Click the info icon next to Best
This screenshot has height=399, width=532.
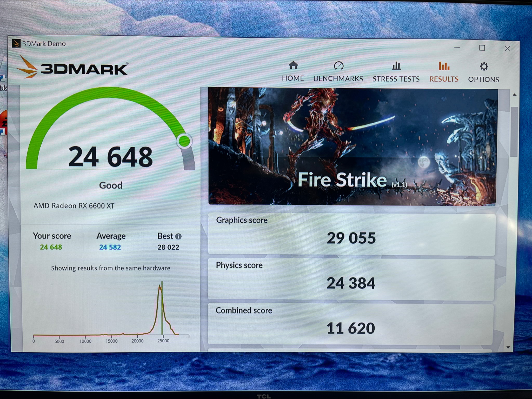tap(178, 236)
